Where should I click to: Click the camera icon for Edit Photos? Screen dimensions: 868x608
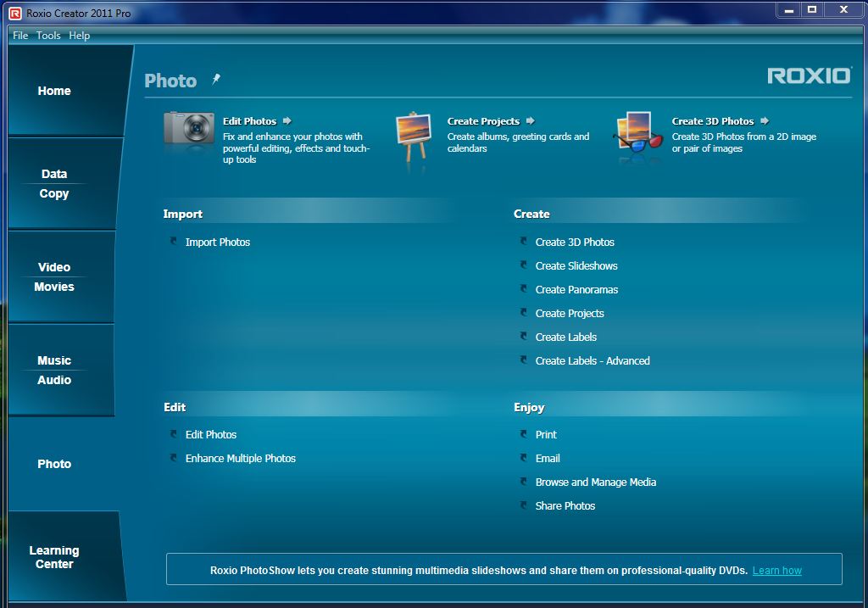189,129
